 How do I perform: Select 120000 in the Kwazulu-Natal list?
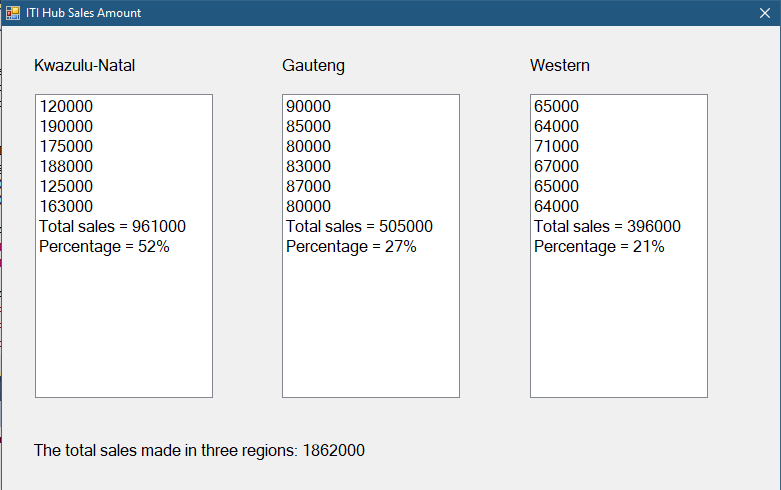click(66, 107)
